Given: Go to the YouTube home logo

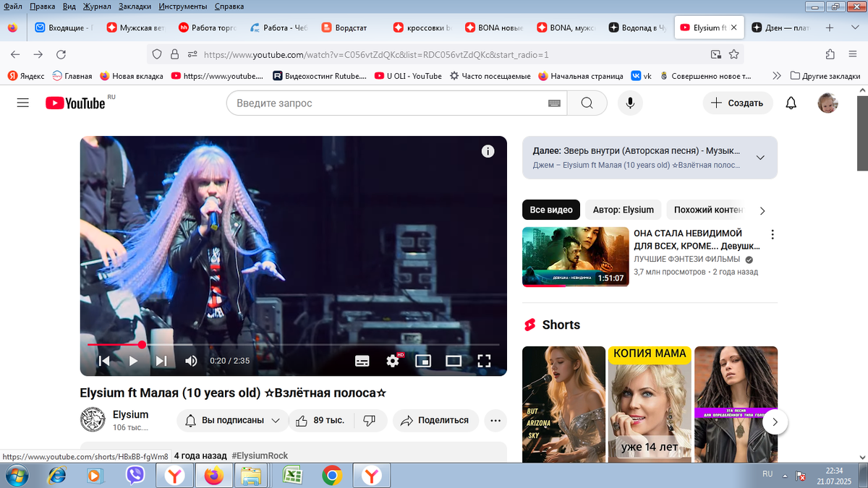Looking at the screenshot, I should coord(75,103).
